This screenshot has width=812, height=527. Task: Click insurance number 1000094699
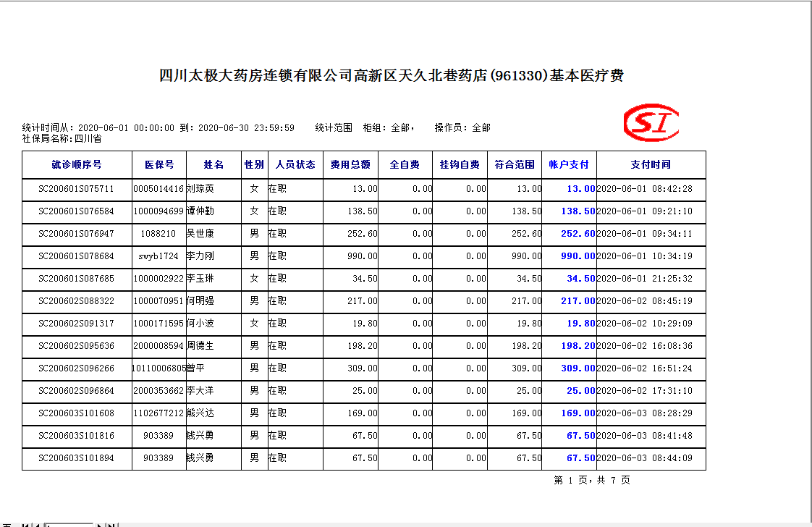pos(158,211)
